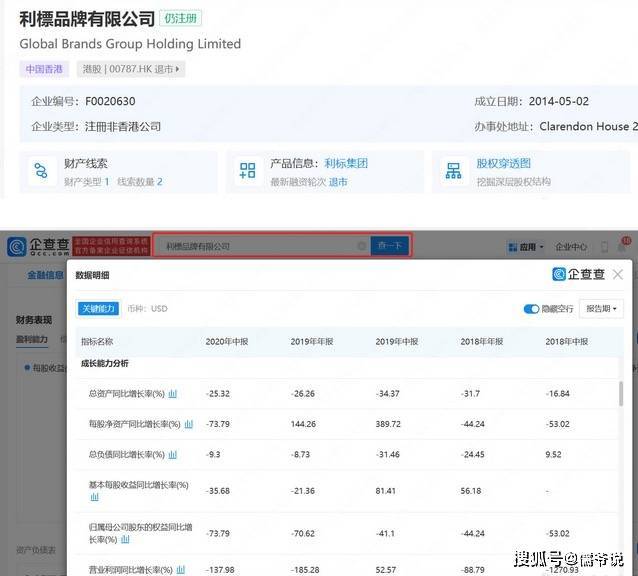Open the 利标集团 product link
The height and width of the screenshot is (576, 638).
(x=346, y=164)
